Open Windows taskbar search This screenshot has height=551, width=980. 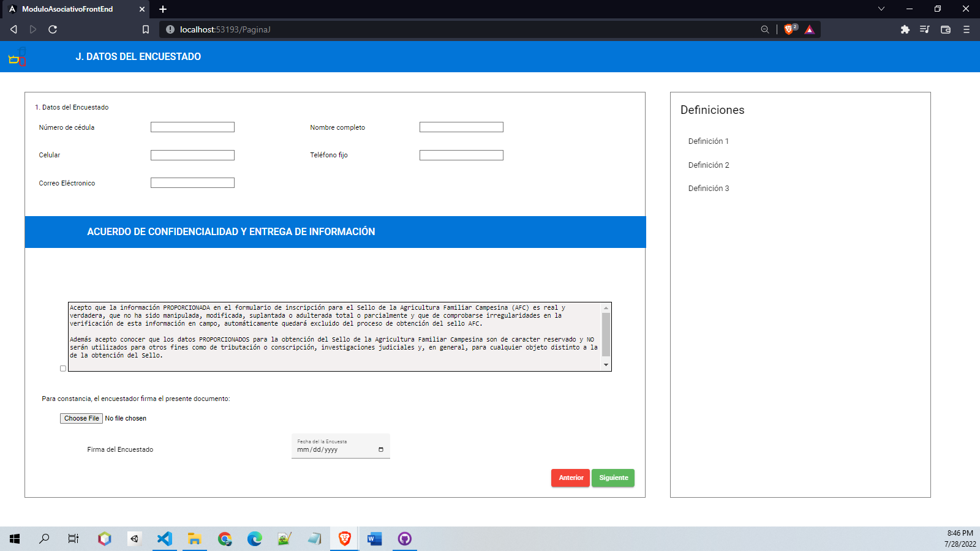point(44,539)
